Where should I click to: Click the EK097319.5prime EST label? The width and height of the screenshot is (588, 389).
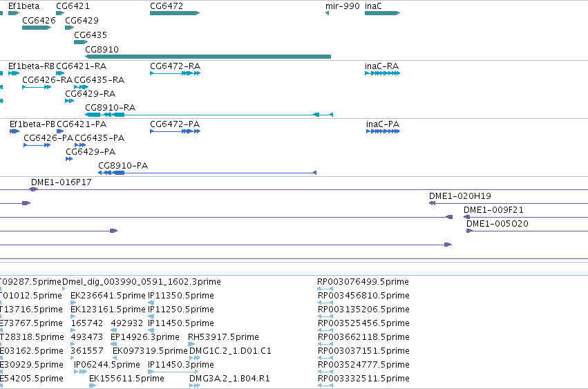[150, 351]
